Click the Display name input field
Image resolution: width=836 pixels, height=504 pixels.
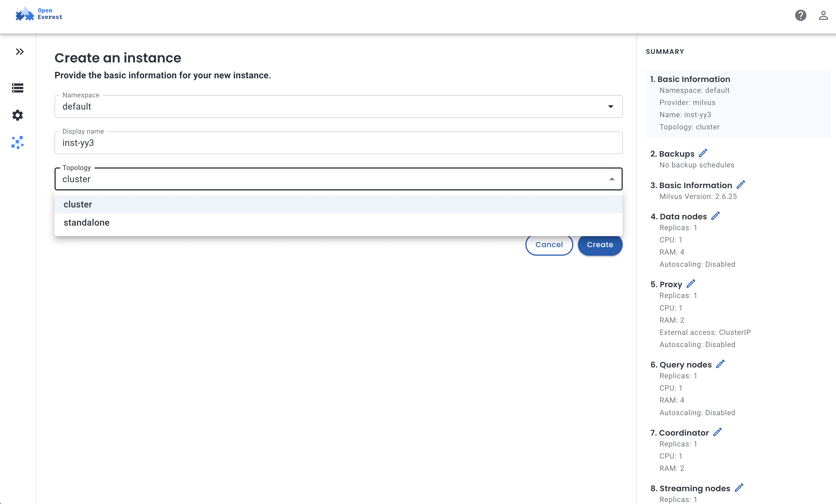click(338, 143)
